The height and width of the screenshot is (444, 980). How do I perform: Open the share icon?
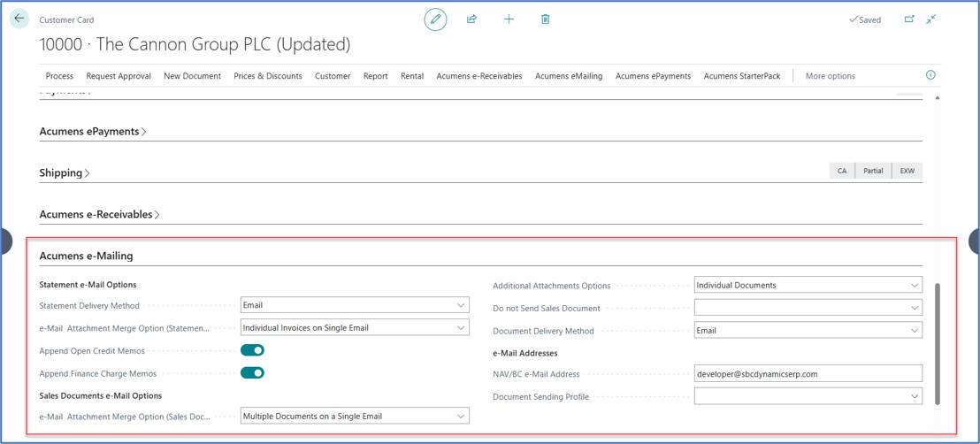pos(472,19)
